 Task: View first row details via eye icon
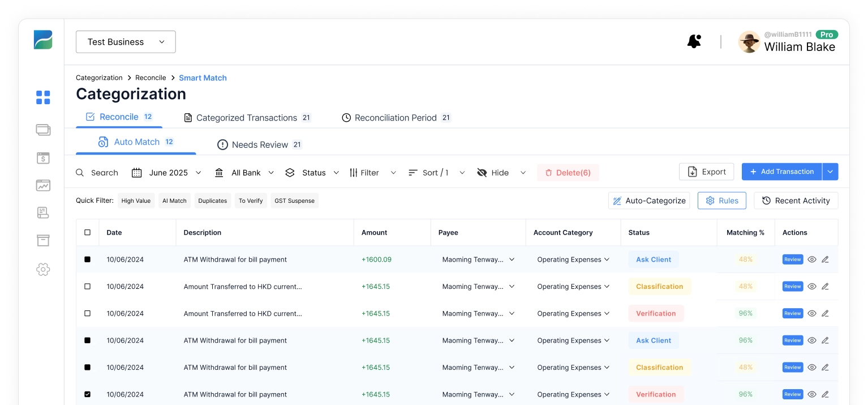812,259
